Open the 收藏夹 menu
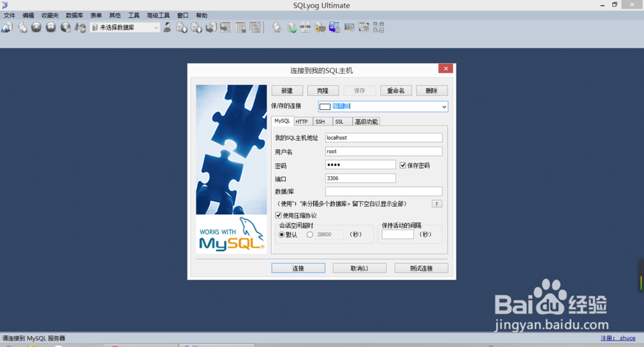Screen dimensions: 644x347 (x=50, y=15)
